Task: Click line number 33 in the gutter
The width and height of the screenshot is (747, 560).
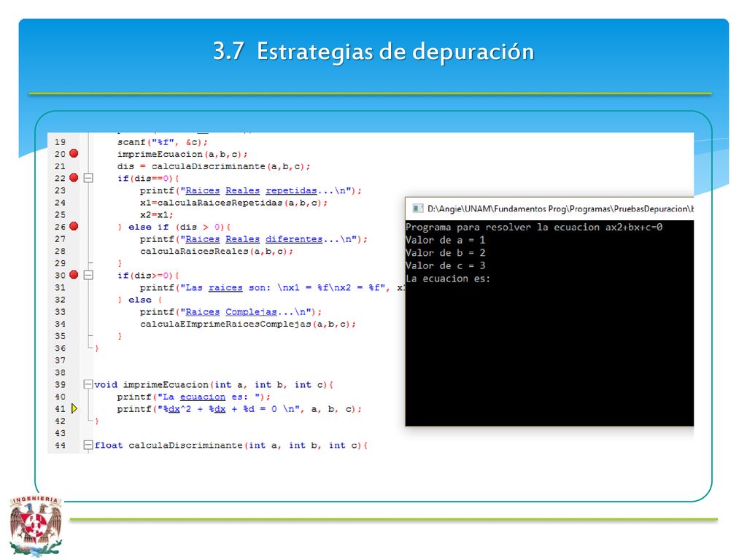Action: click(x=60, y=312)
